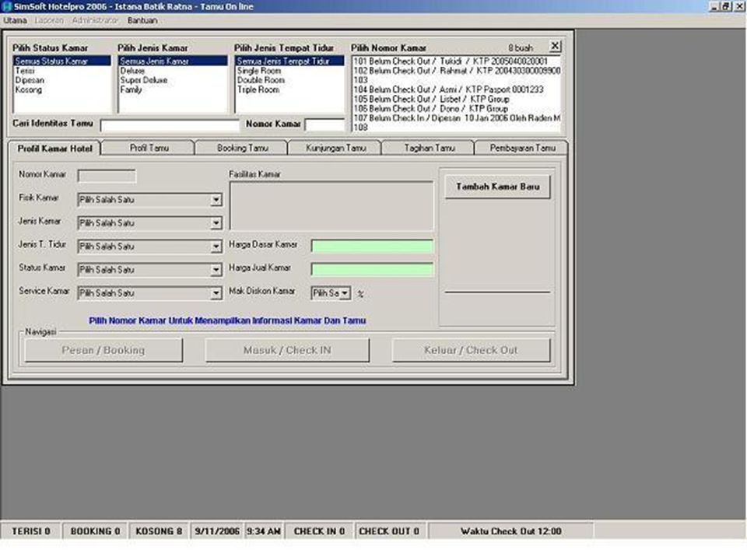This screenshot has height=560, width=747.
Task: Restore the application window
Action: click(x=725, y=7)
